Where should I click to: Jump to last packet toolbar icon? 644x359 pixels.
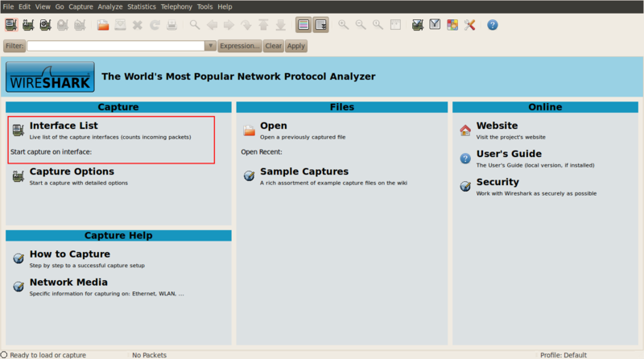coord(280,25)
